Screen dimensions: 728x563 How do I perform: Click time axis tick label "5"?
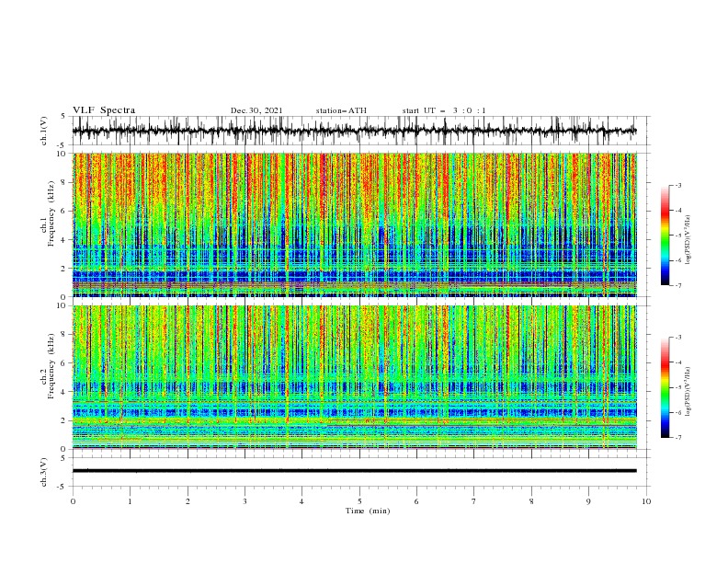(359, 501)
